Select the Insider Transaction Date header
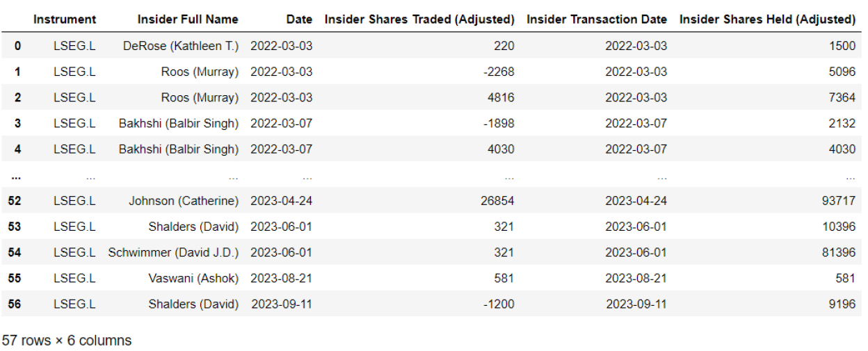 pos(597,19)
